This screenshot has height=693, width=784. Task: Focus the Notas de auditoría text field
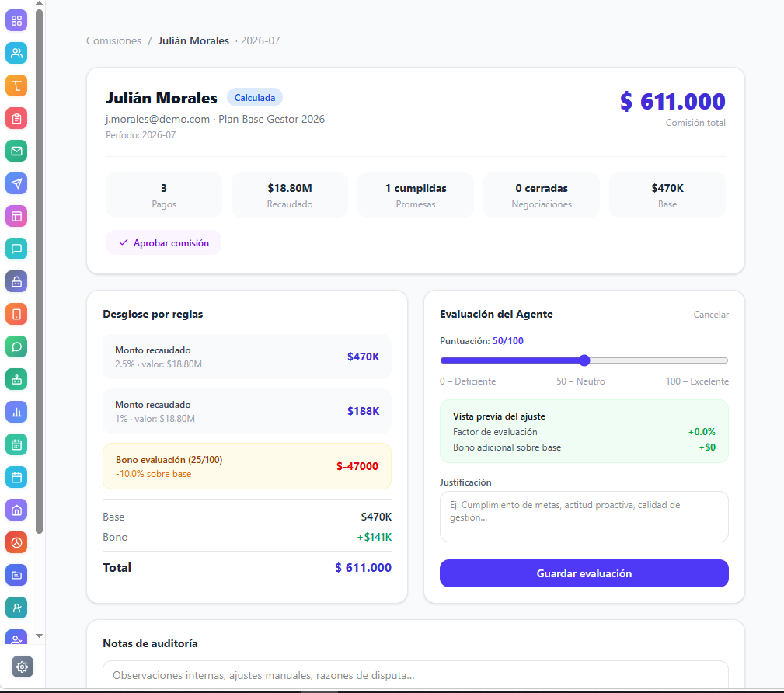[416, 675]
